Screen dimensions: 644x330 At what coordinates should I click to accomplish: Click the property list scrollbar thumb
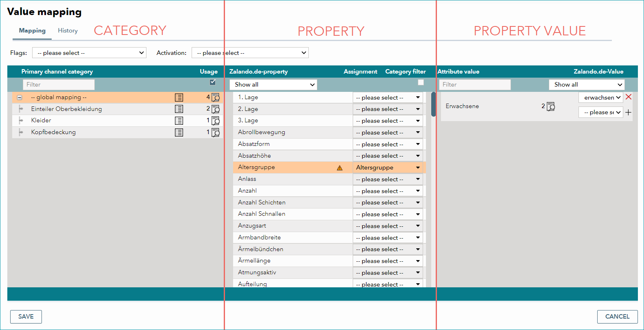[x=433, y=104]
